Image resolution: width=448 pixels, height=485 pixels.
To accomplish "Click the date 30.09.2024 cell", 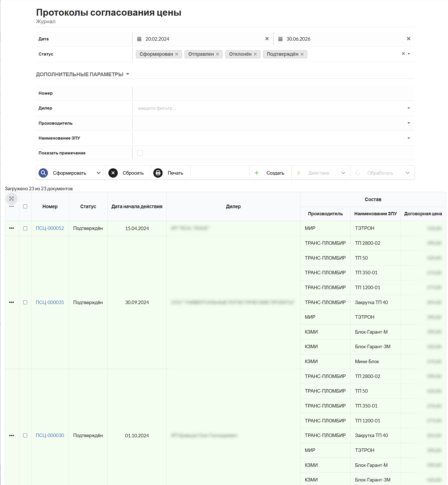I will 137,302.
